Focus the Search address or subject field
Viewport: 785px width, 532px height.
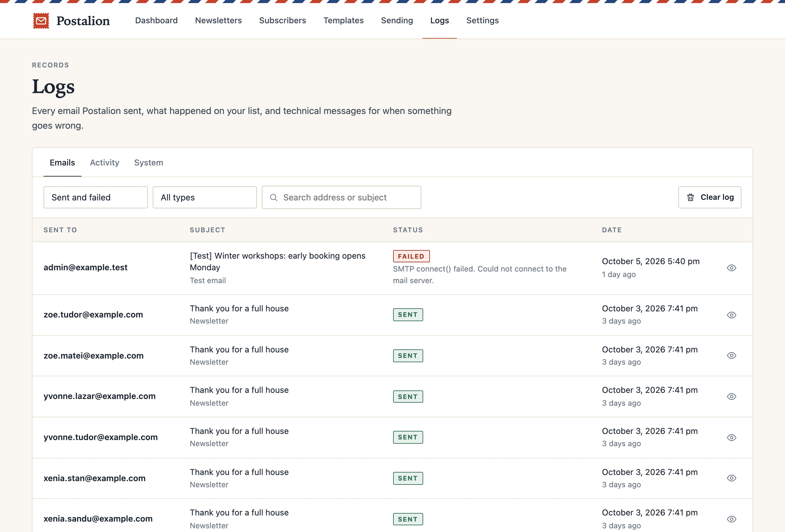(342, 197)
